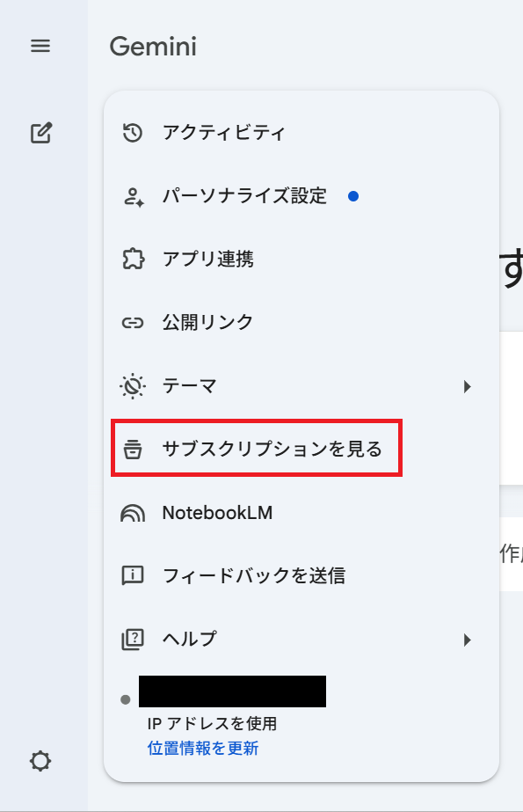Open the Activity history icon
The width and height of the screenshot is (523, 812).
coord(132,132)
